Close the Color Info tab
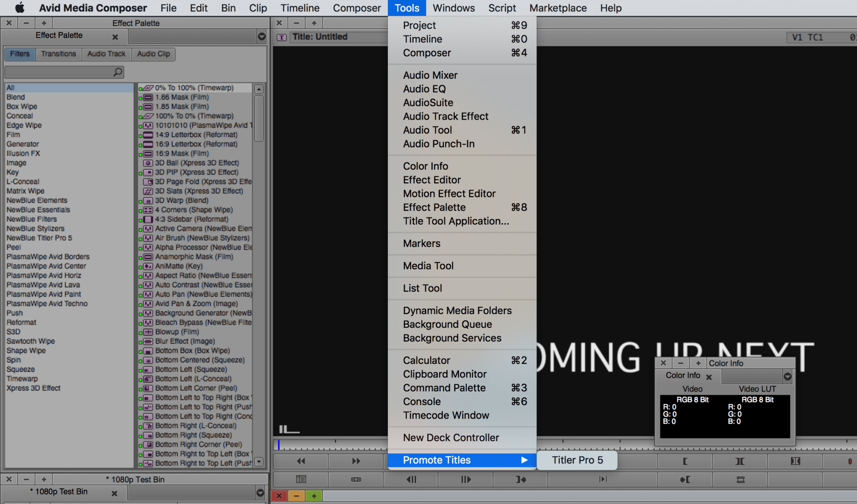Image resolution: width=857 pixels, height=504 pixels. click(x=709, y=377)
